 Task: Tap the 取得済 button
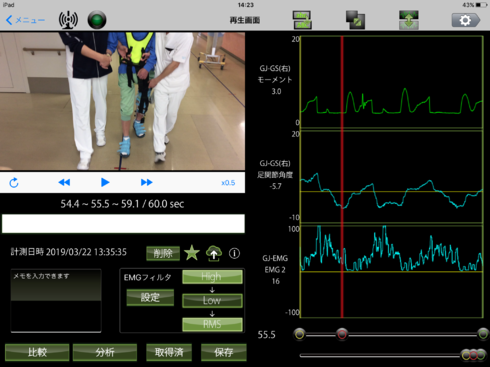[169, 352]
